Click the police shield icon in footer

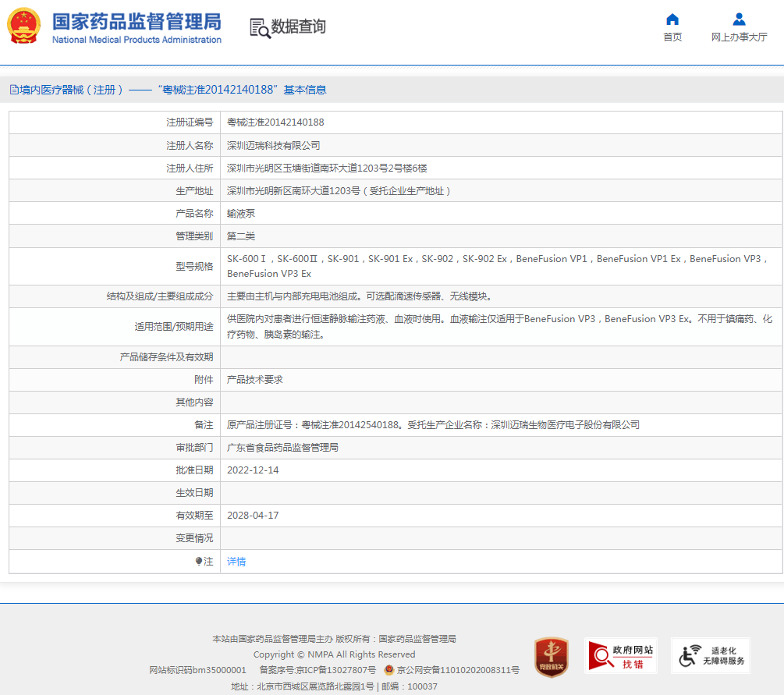tap(388, 670)
